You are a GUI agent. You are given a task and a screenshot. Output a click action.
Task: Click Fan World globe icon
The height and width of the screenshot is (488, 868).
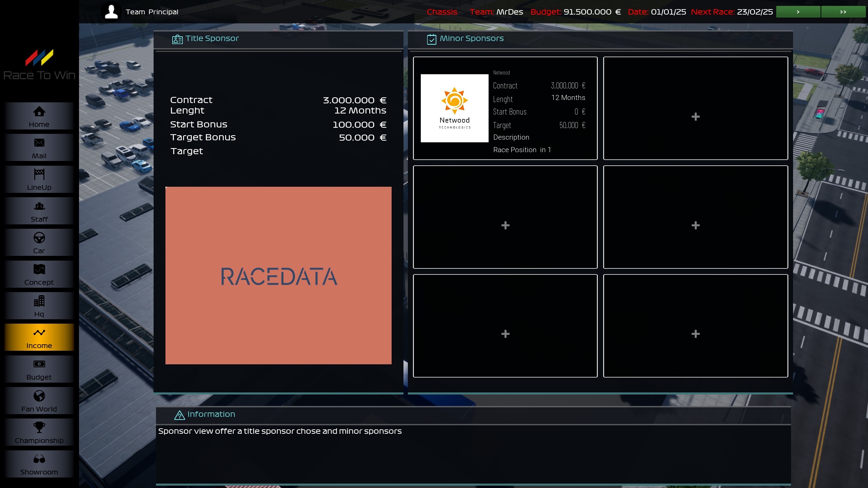click(39, 396)
